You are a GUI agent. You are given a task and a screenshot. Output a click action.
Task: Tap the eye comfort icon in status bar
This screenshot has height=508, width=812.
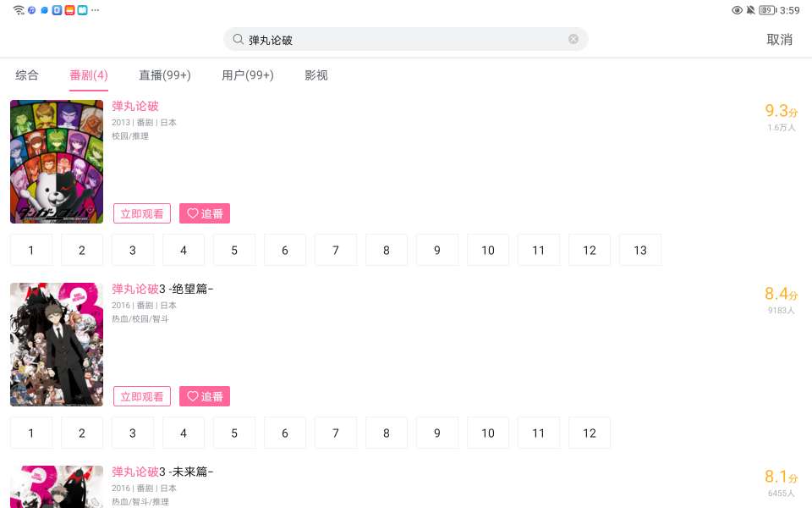tap(737, 10)
